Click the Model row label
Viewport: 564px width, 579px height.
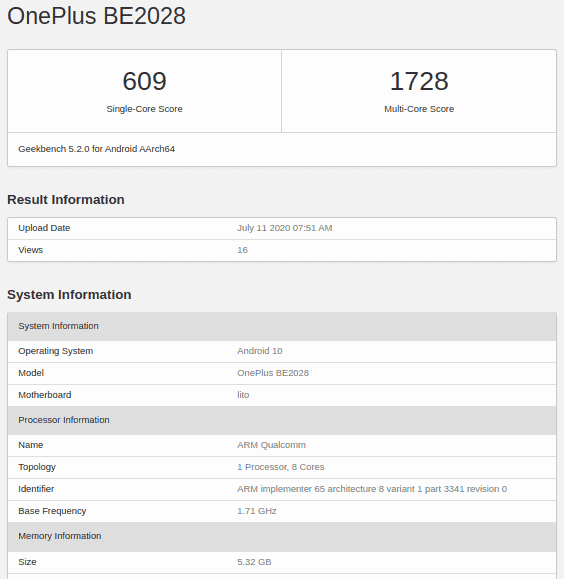[x=31, y=373]
